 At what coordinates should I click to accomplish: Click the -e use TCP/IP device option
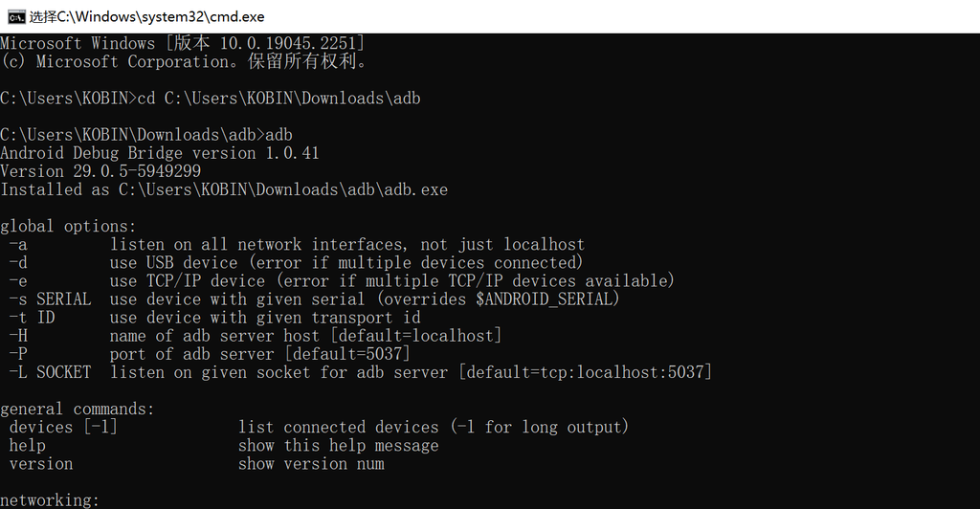342,281
